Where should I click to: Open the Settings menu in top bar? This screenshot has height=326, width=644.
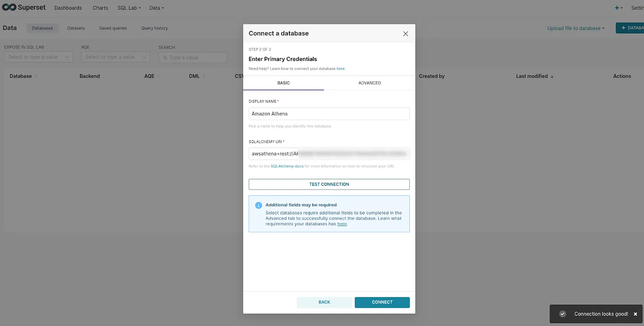click(x=638, y=8)
